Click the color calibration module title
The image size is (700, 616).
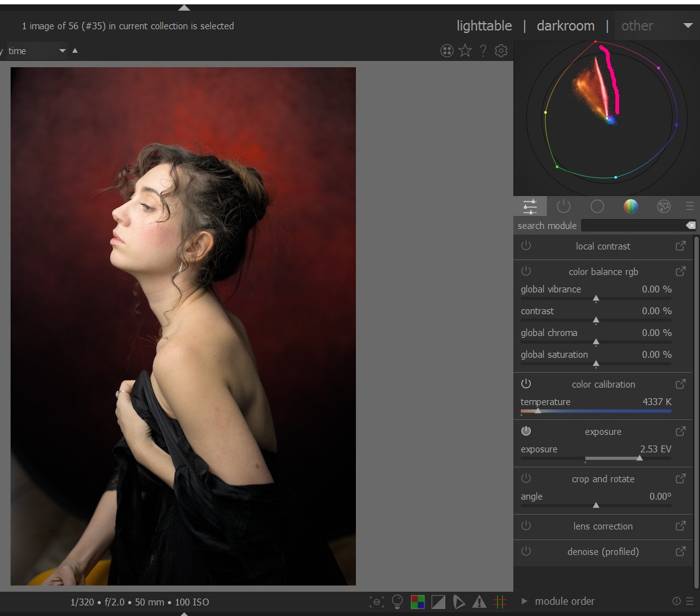[603, 384]
